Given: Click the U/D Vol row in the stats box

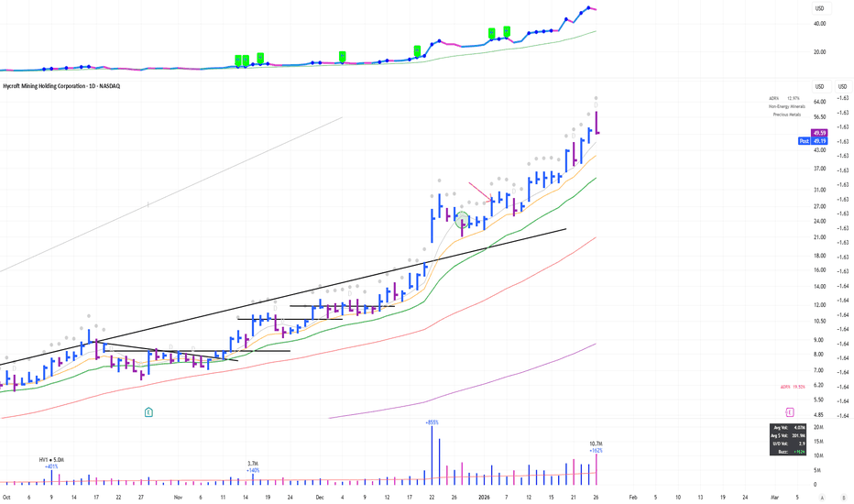Looking at the screenshot, I should 787,444.
